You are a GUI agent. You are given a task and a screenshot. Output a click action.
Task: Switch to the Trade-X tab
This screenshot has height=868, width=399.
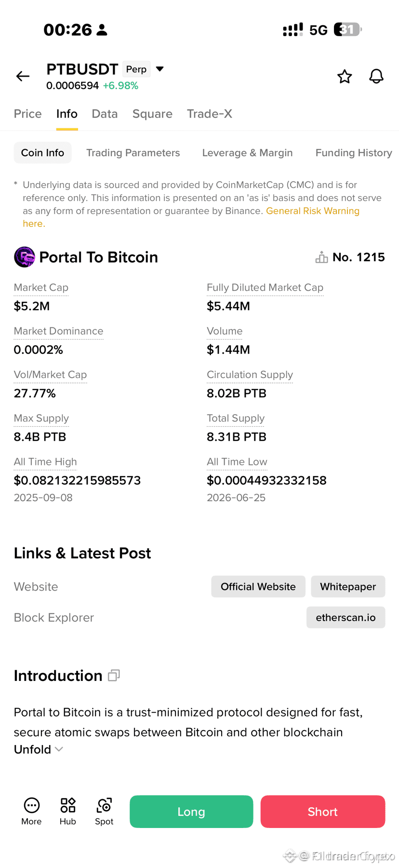point(210,114)
